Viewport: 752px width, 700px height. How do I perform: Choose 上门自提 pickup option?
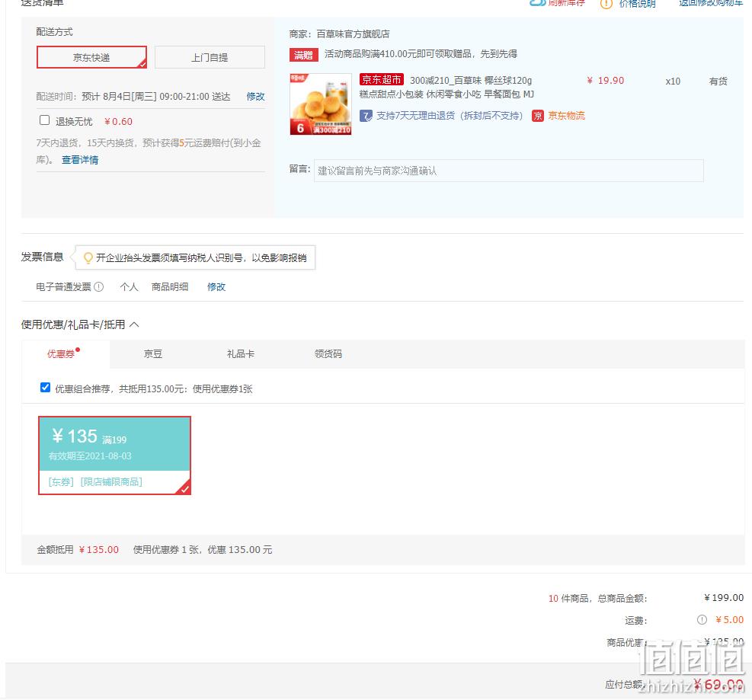click(x=210, y=58)
